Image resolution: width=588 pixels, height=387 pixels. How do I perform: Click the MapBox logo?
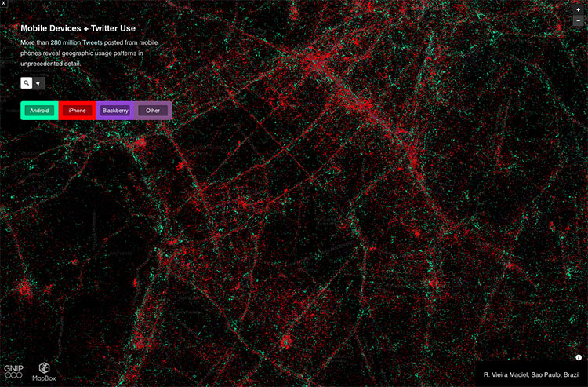44,372
